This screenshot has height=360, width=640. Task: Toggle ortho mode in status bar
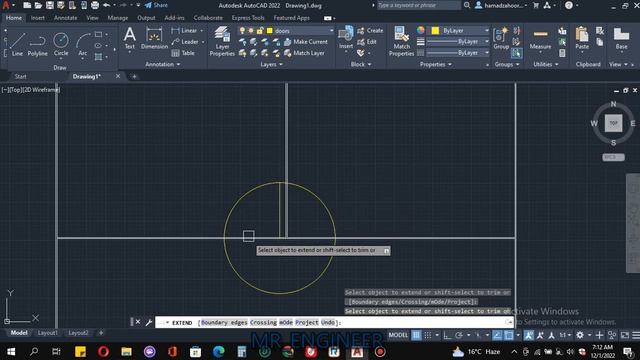pyautogui.click(x=447, y=335)
